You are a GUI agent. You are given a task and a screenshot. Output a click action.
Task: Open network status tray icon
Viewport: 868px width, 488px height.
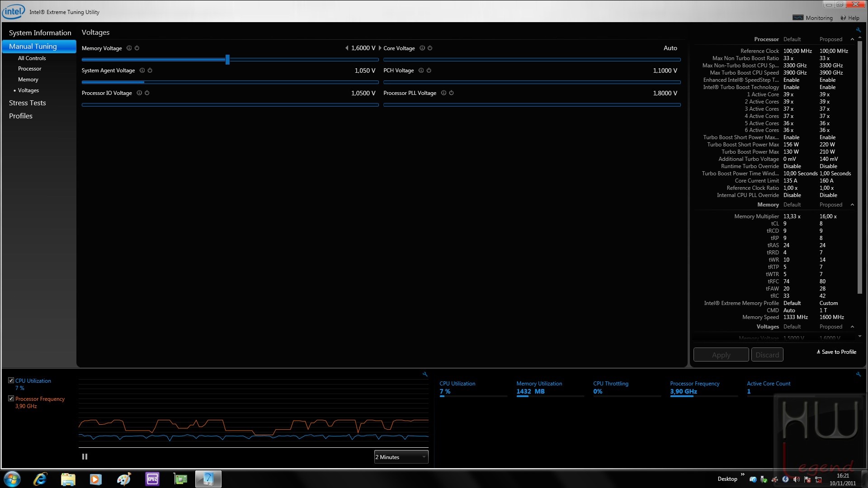[x=818, y=479]
